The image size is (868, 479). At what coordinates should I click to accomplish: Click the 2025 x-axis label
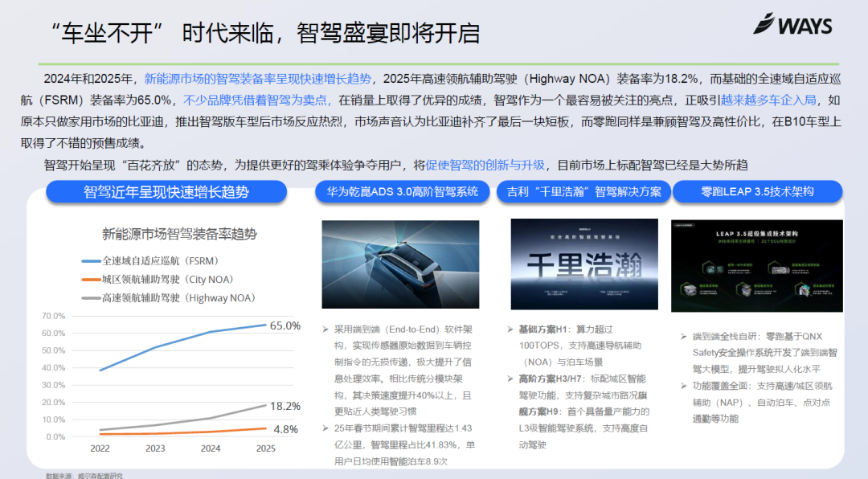pyautogui.click(x=266, y=448)
